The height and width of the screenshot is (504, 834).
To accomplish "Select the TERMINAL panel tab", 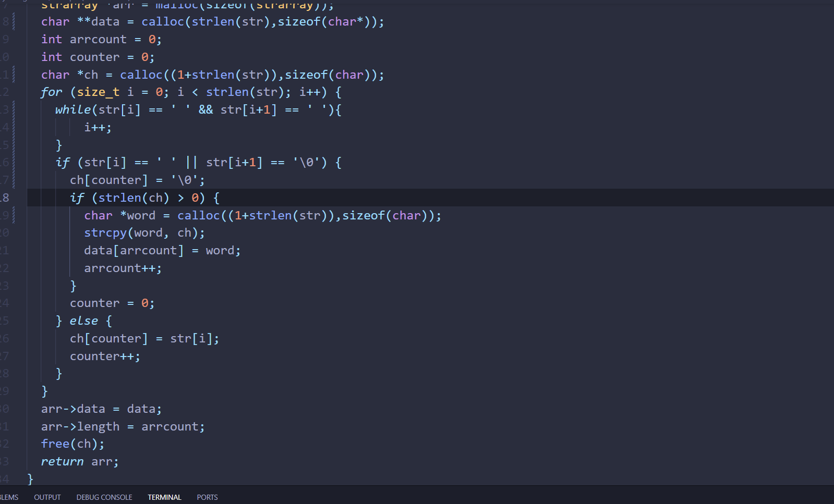I will pos(164,497).
